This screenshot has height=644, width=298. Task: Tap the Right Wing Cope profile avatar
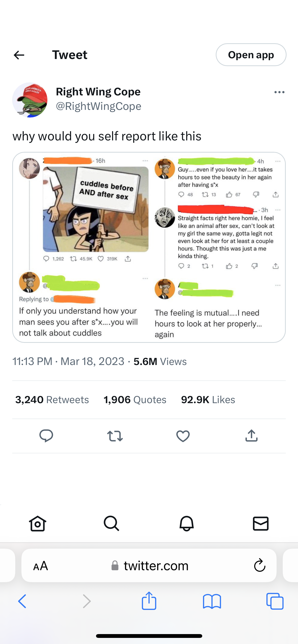[30, 100]
